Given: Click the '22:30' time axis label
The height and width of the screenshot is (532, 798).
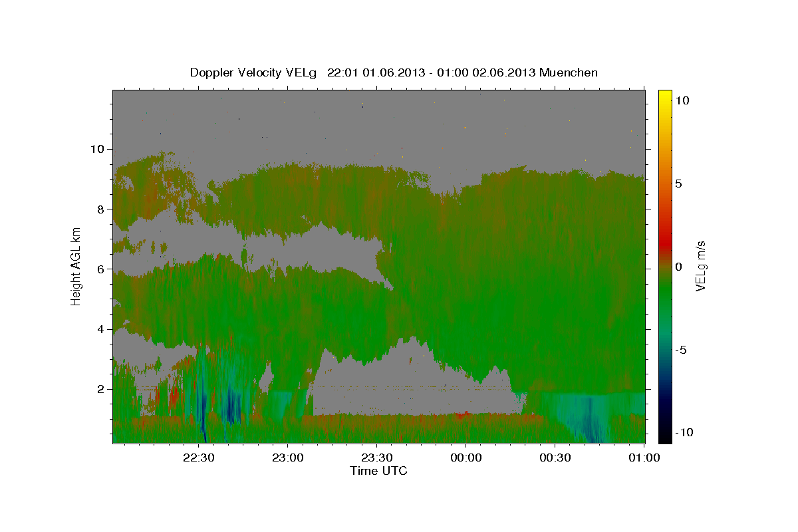Looking at the screenshot, I should coord(199,458).
